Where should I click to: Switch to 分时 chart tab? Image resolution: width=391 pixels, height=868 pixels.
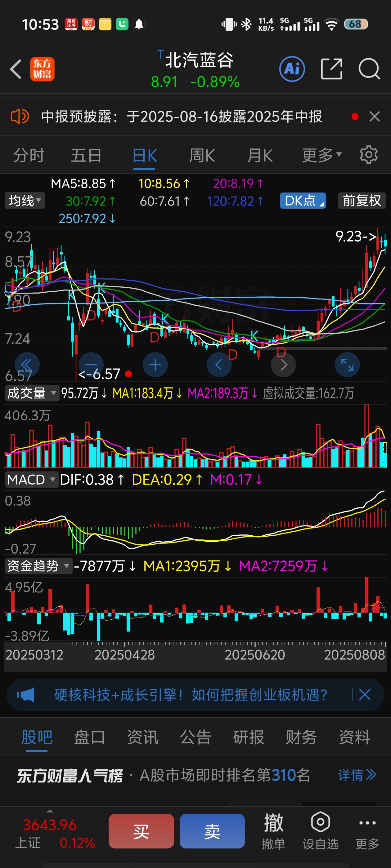coord(29,156)
